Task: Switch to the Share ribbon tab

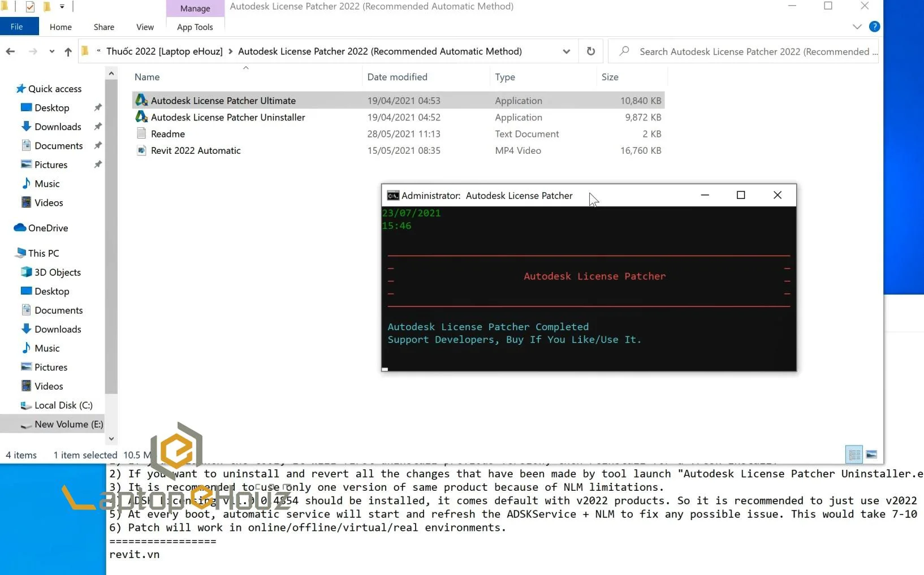Action: pyautogui.click(x=104, y=27)
